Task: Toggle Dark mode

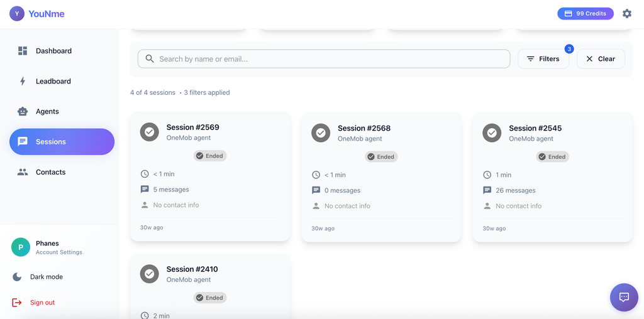Action: (38, 277)
